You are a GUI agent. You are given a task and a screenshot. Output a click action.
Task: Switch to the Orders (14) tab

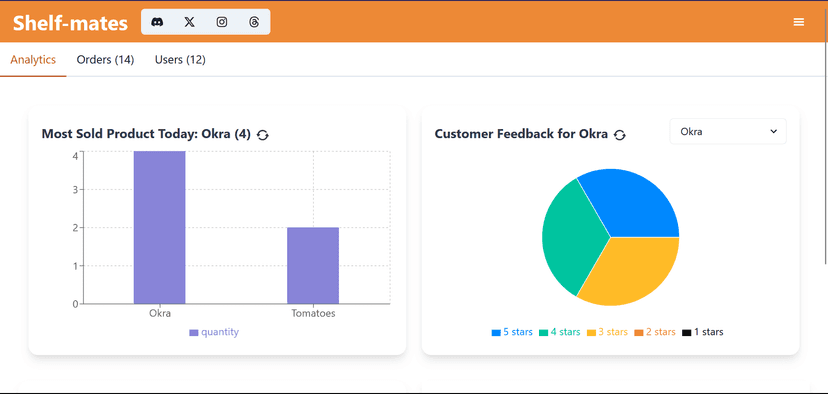point(106,60)
